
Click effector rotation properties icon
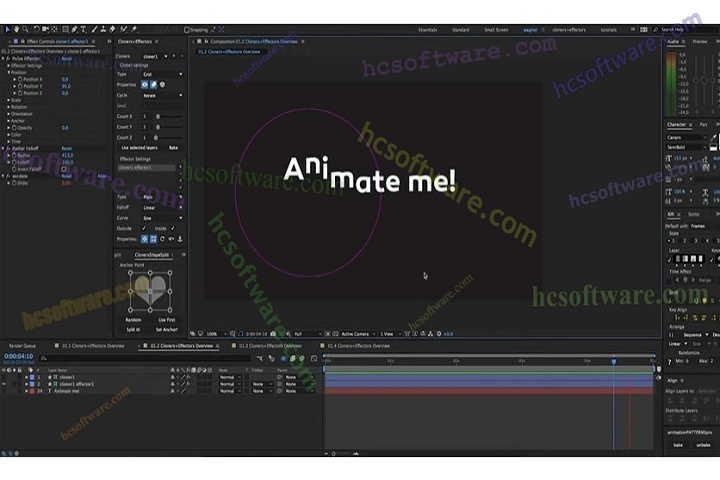[x=162, y=239]
